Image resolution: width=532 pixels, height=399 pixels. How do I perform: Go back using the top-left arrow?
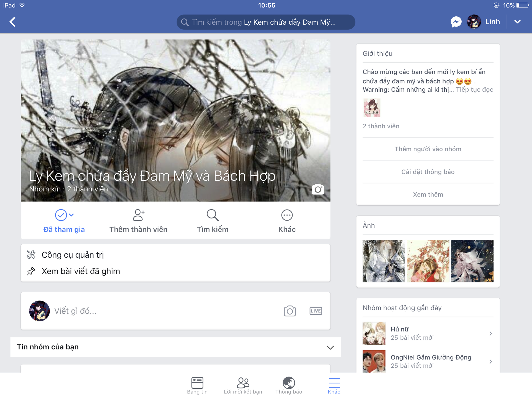coord(12,22)
